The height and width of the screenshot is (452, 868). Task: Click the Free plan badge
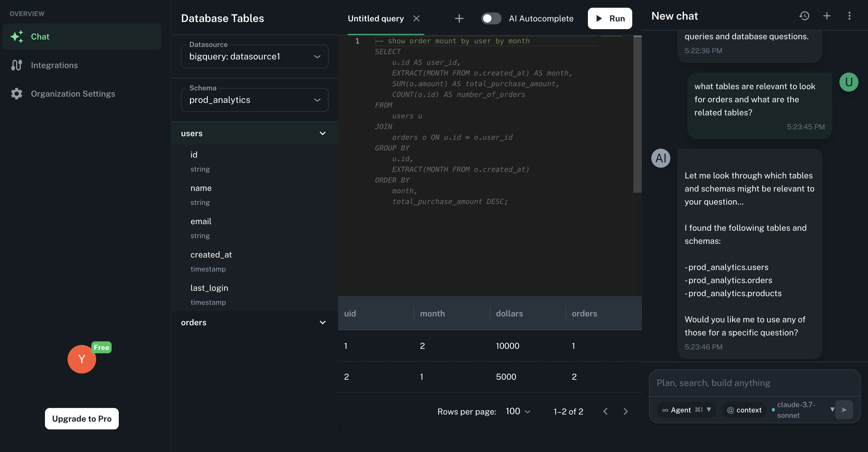click(102, 347)
